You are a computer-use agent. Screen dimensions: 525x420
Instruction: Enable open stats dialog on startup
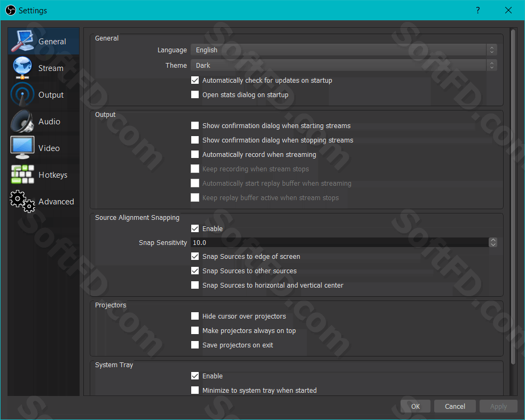tap(195, 94)
